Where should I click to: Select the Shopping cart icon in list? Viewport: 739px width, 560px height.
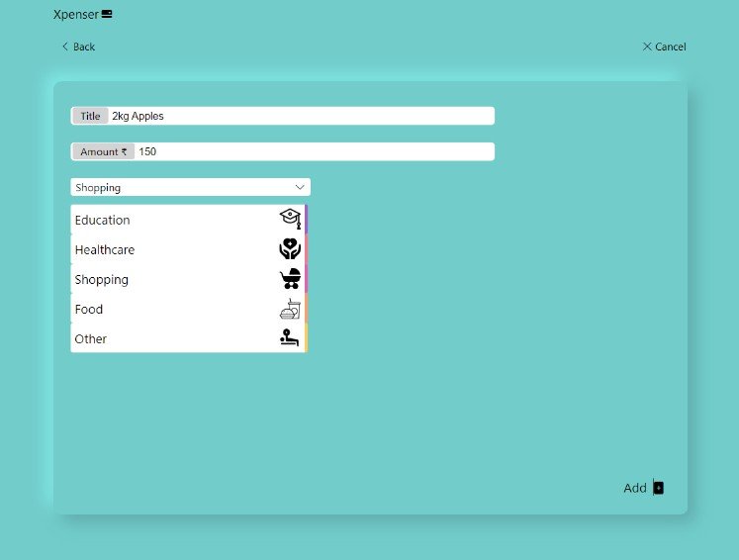289,279
